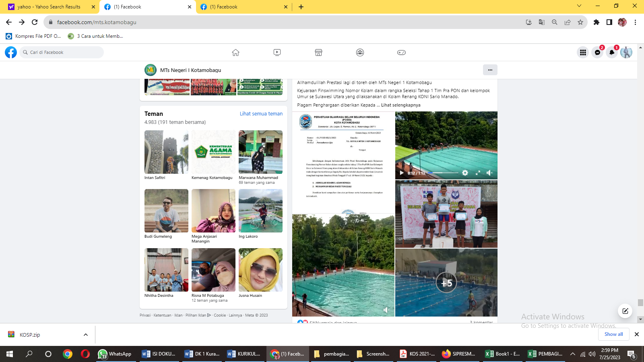This screenshot has width=644, height=362.
Task: Unmute the pool video volume
Action: [x=489, y=173]
